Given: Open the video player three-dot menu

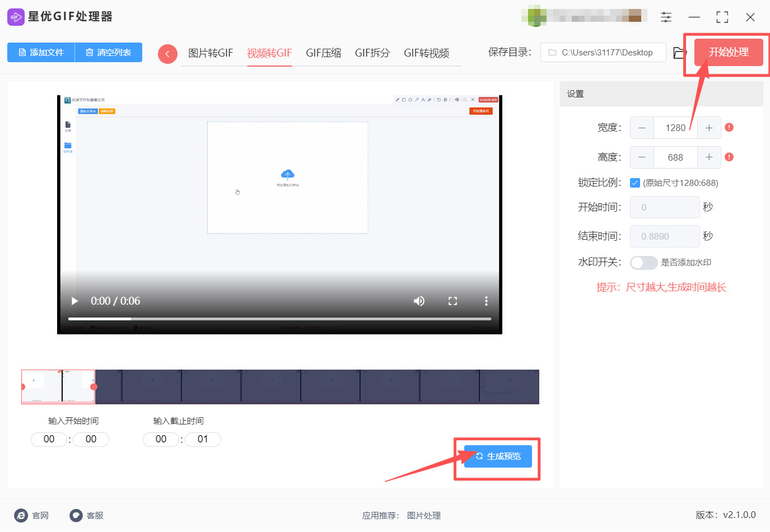Looking at the screenshot, I should click(x=486, y=301).
